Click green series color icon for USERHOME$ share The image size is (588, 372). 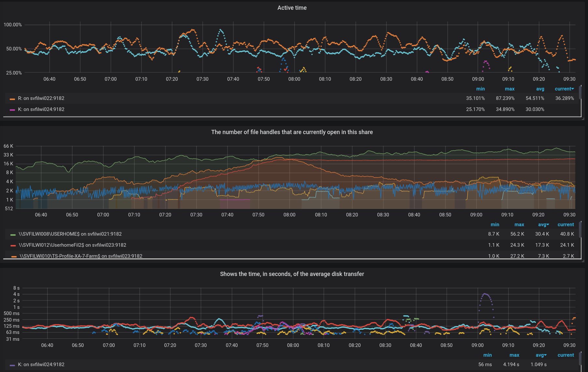[13, 234]
